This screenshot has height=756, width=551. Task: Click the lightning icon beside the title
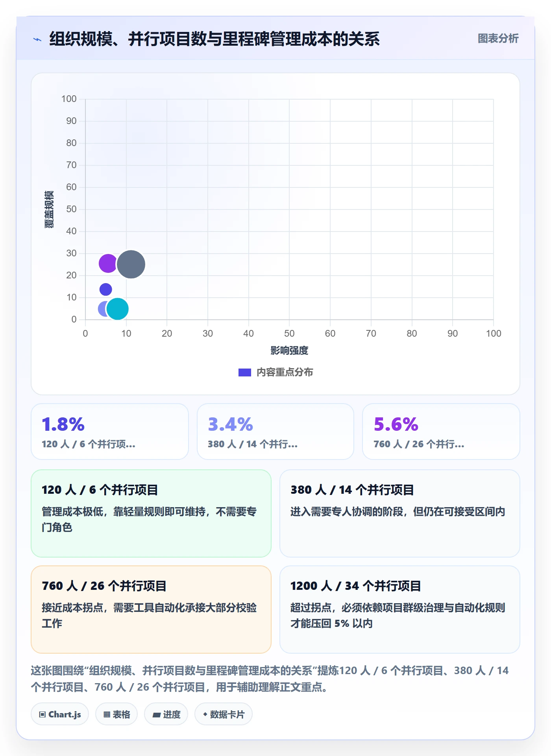(x=37, y=39)
